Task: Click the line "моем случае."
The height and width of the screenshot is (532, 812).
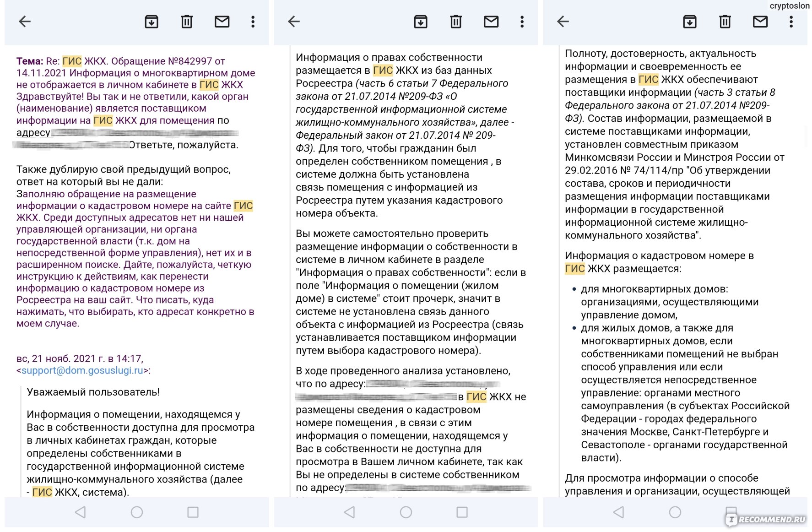Action: (x=48, y=323)
